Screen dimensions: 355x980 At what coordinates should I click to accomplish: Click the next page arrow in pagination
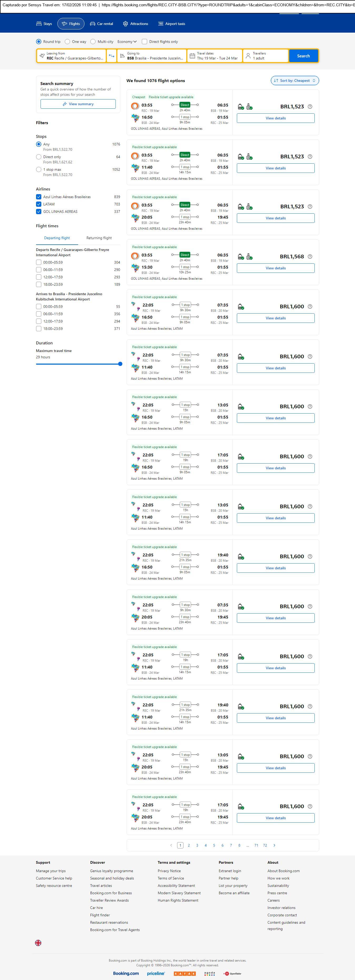(x=274, y=845)
